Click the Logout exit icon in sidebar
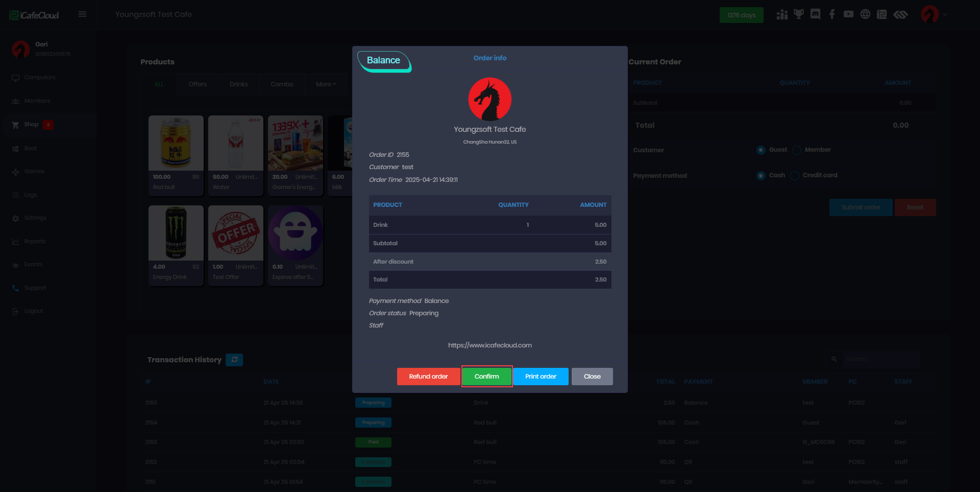 (x=15, y=311)
